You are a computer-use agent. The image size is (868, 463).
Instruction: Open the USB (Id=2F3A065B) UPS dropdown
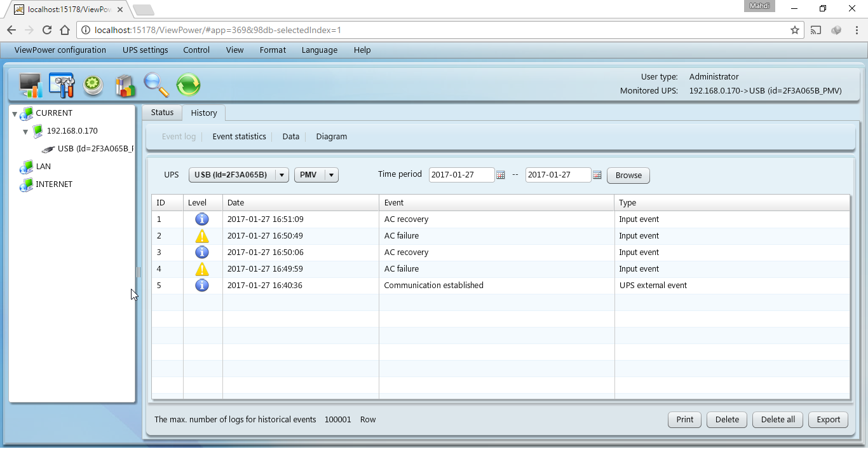[238, 175]
